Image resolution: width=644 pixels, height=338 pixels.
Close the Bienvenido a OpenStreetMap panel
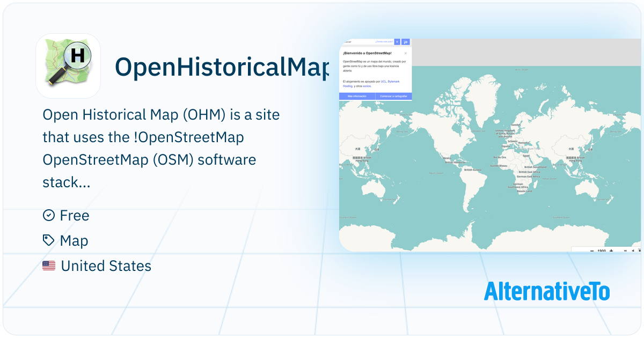pos(406,53)
